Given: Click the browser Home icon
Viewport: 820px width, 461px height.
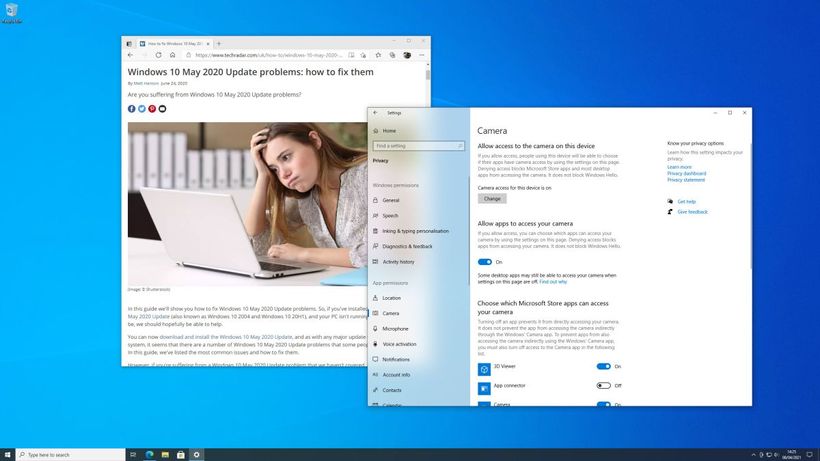Looking at the screenshot, I should [x=173, y=55].
